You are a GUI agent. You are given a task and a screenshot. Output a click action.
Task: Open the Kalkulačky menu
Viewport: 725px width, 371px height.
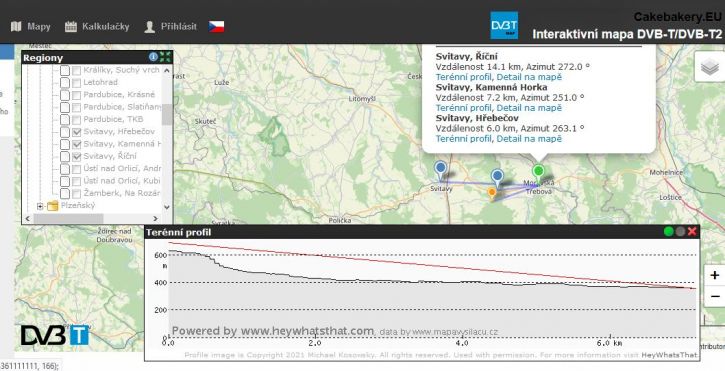[x=97, y=27]
